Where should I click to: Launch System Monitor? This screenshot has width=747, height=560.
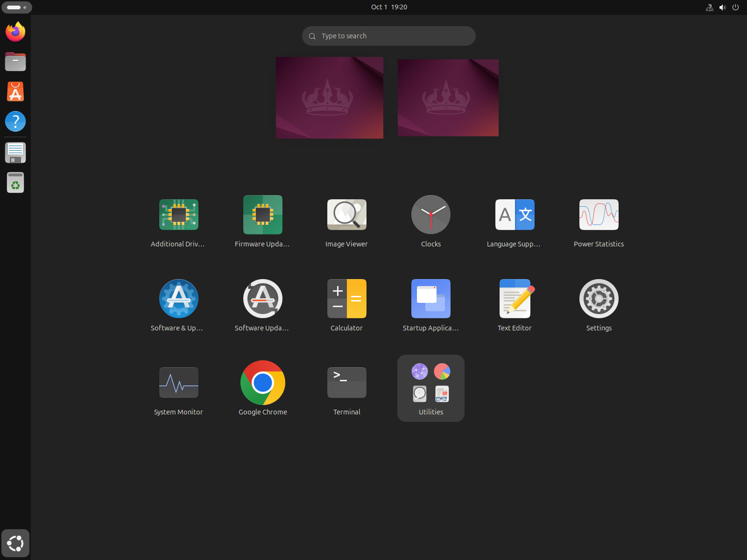click(x=178, y=383)
